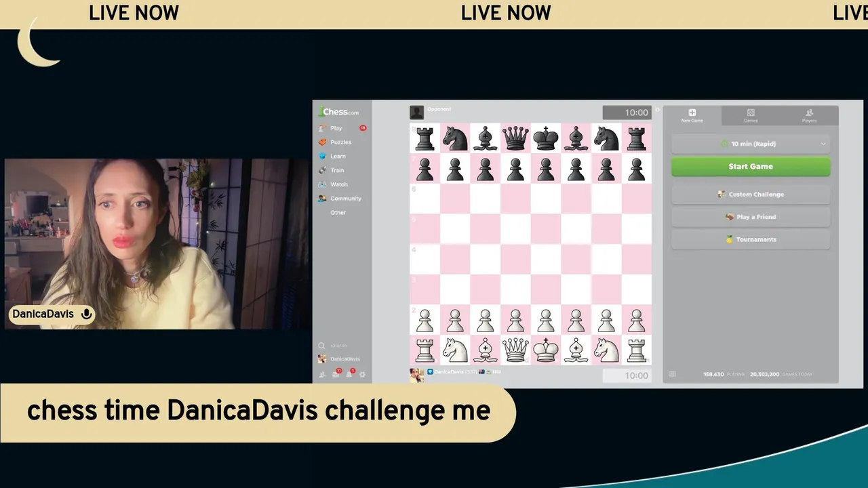Select the black king on e8
868x488 pixels.
pos(546,138)
